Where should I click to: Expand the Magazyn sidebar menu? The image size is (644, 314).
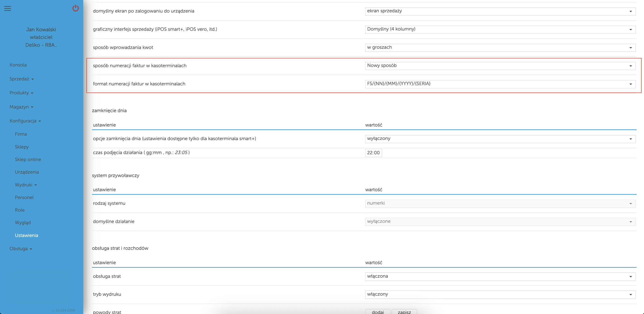pyautogui.click(x=21, y=107)
